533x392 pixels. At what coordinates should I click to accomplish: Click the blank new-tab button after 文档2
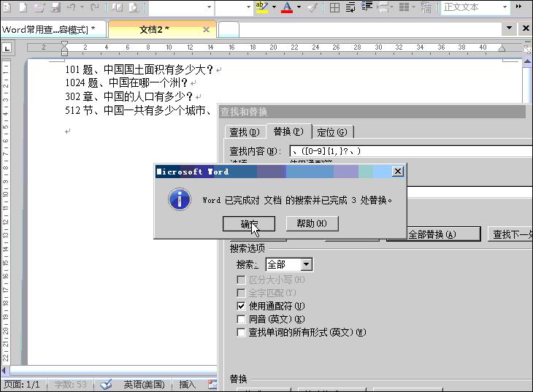(229, 30)
